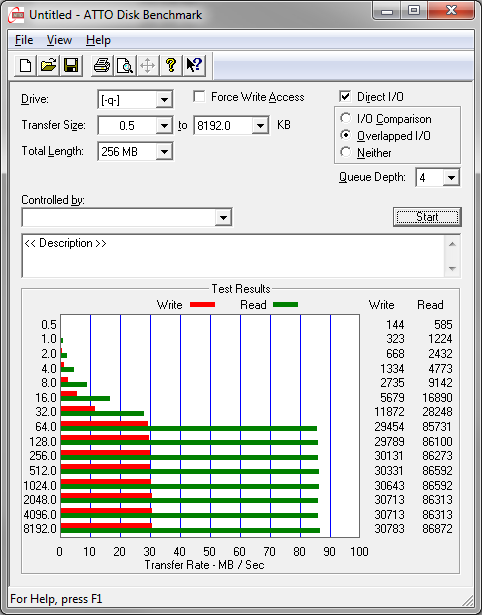Click Description scrollbar up arrow
The image size is (482, 615).
tap(452, 244)
